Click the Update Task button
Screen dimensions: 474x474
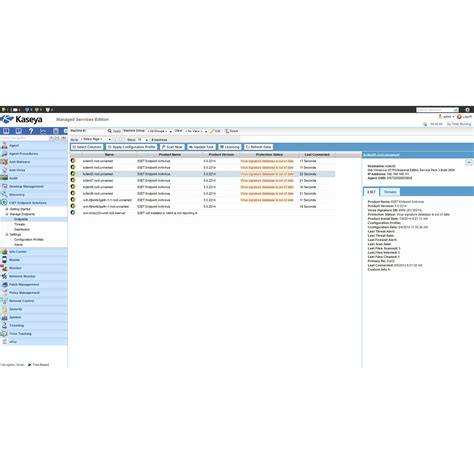pos(201,147)
